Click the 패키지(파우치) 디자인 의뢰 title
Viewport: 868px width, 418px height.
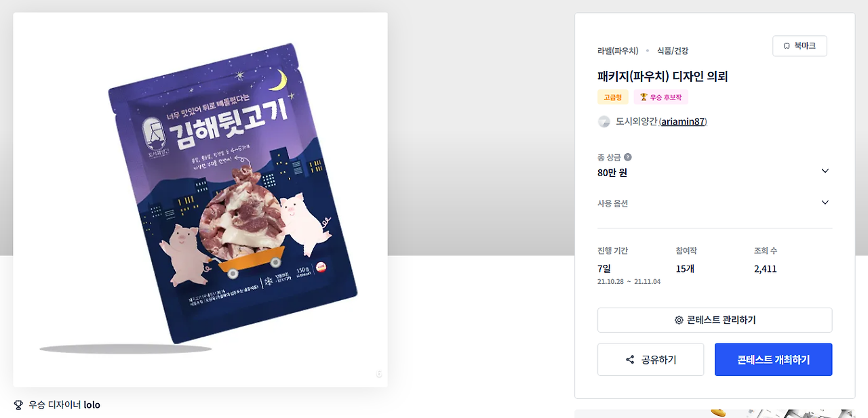(663, 77)
